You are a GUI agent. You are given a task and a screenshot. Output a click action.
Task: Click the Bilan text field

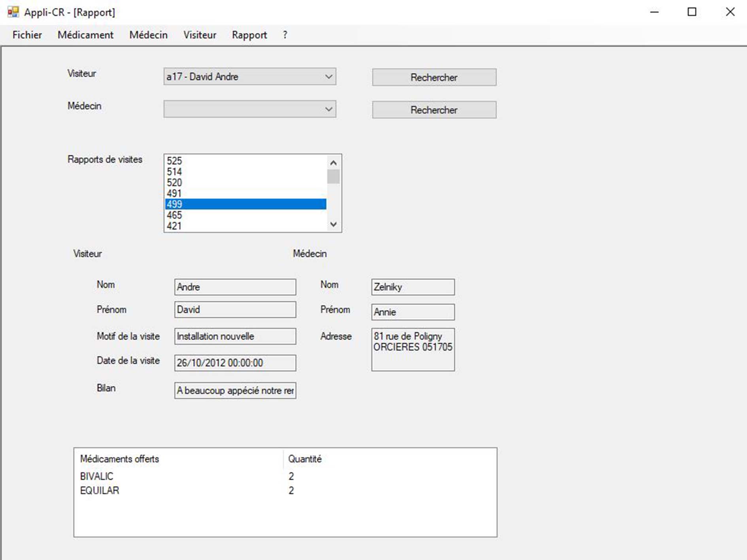point(235,390)
